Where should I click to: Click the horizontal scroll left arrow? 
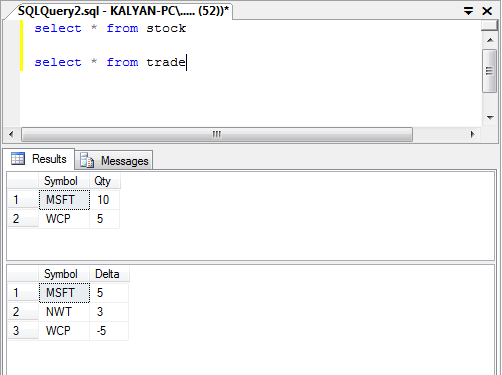click(x=11, y=134)
